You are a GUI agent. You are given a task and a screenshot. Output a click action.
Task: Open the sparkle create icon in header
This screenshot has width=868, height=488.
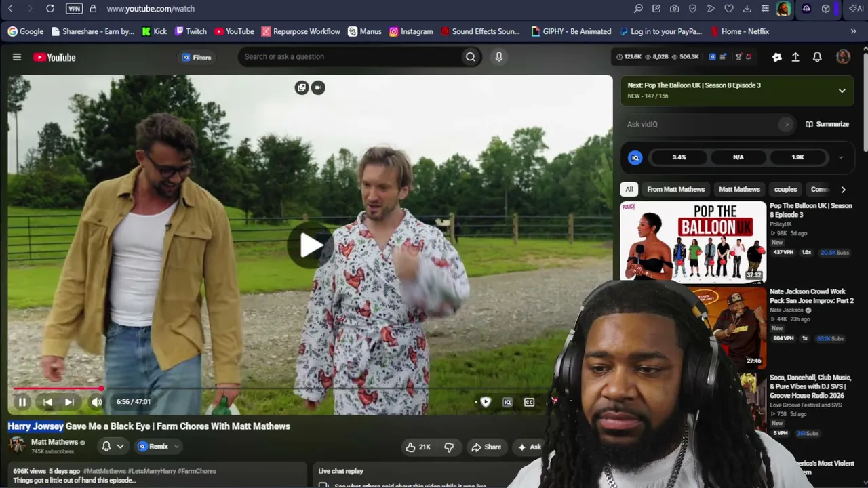click(x=777, y=57)
